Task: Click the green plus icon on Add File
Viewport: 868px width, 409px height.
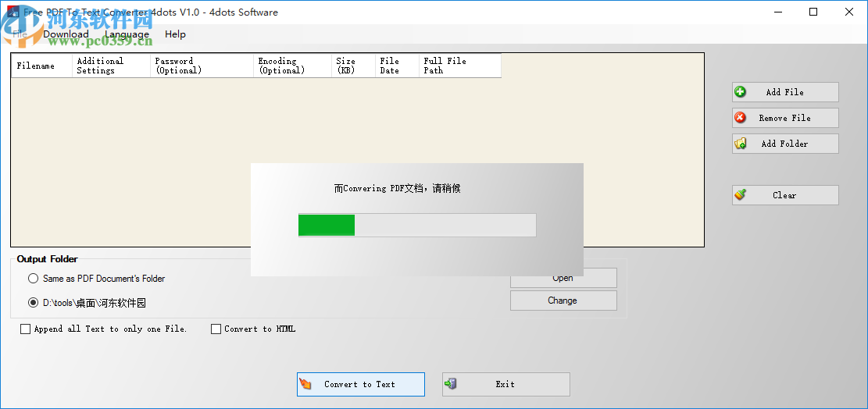Action: [x=740, y=92]
